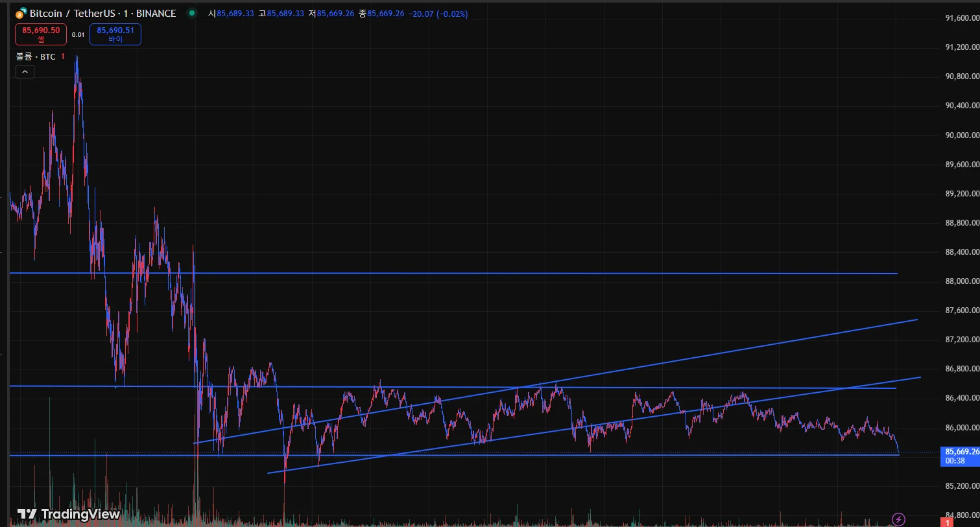Click the −20.07 (−0.02%) change value
The width and height of the screenshot is (980, 527).
438,14
